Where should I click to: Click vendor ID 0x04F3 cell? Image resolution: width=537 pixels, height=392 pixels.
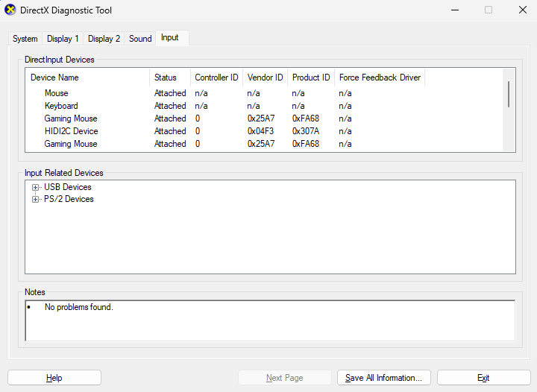pos(260,131)
